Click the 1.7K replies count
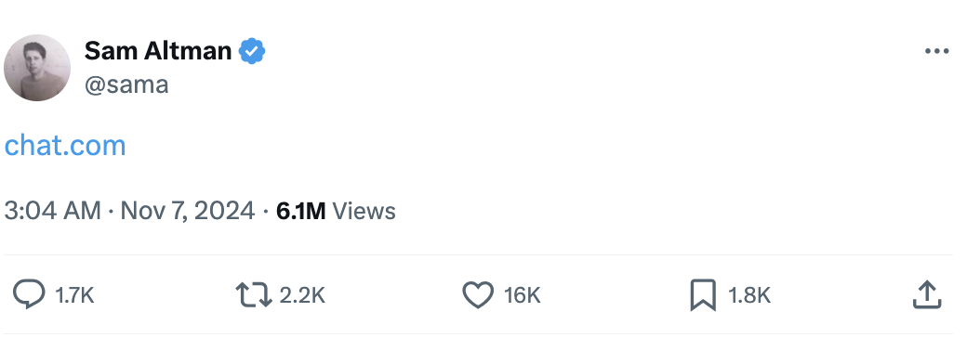980x338 pixels. click(74, 295)
